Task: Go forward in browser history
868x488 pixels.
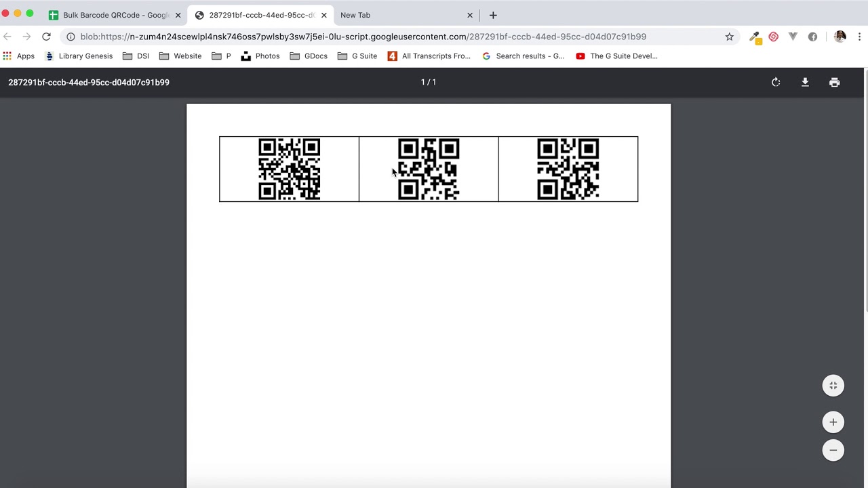Action: tap(26, 37)
